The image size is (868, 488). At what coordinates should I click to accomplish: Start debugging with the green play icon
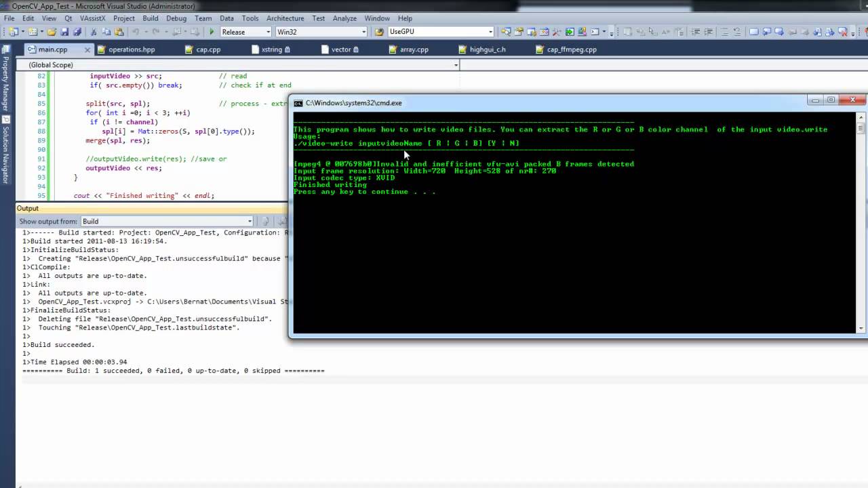pyautogui.click(x=212, y=32)
